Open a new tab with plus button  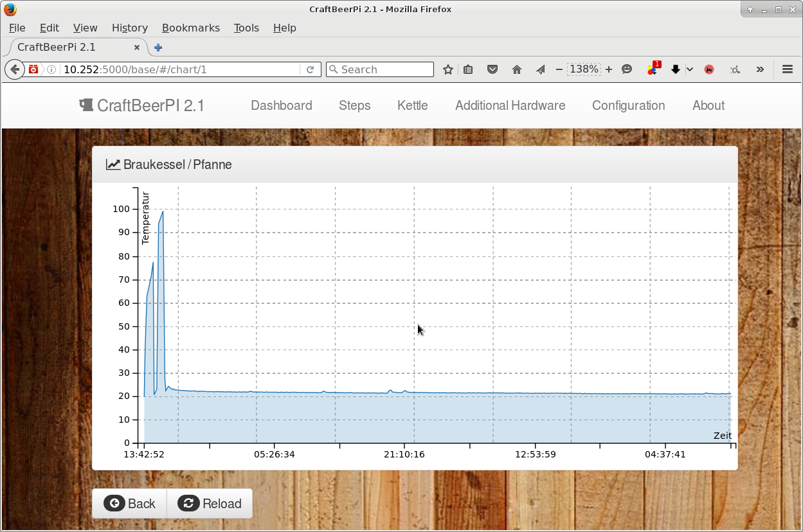[158, 48]
